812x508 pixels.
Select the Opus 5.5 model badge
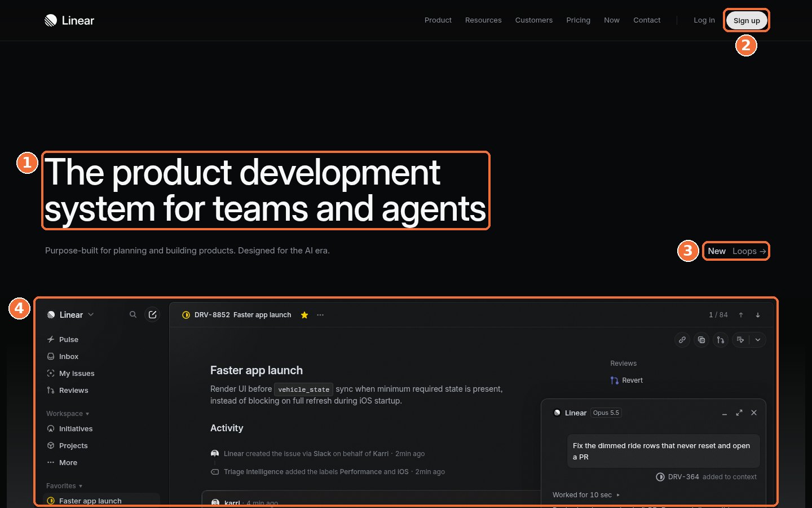tap(606, 413)
